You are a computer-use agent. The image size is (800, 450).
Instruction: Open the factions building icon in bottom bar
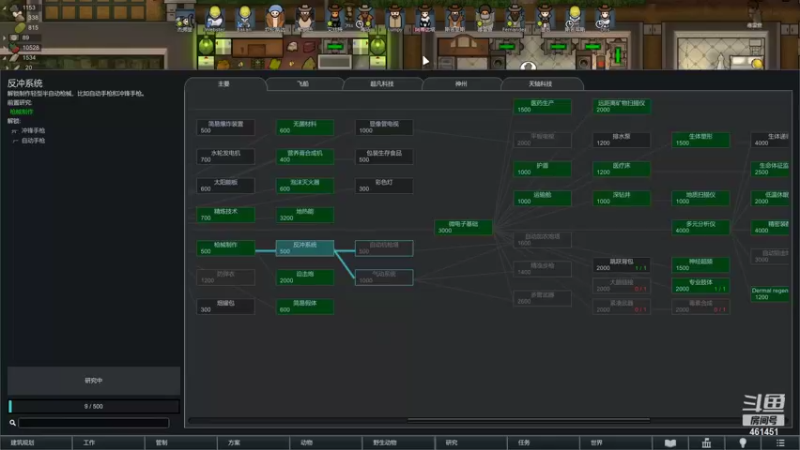(706, 443)
